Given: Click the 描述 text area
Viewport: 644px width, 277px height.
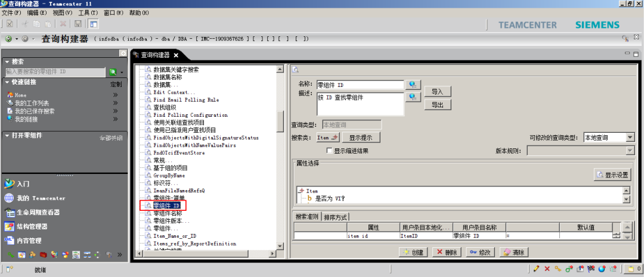Looking at the screenshot, I should [360, 104].
